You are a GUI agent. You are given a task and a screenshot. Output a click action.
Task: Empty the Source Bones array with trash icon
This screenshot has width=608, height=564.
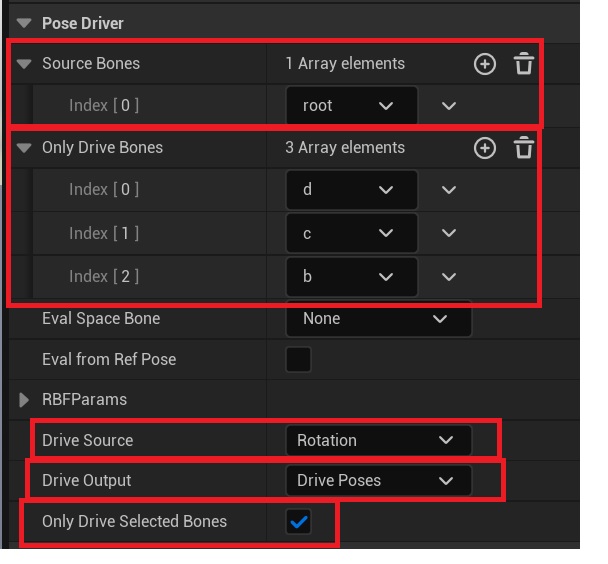[x=523, y=64]
